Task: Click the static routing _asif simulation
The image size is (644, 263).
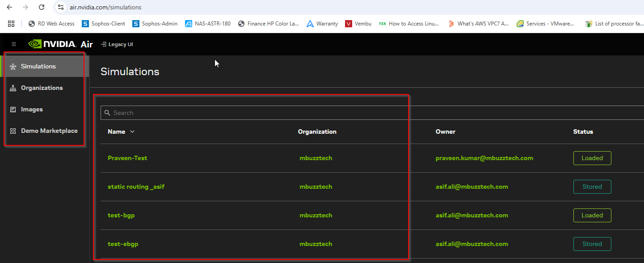Action: [136, 187]
